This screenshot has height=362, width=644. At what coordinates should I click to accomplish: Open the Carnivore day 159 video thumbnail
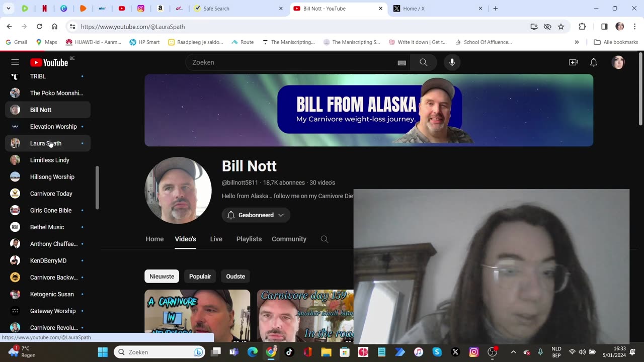[305, 316]
